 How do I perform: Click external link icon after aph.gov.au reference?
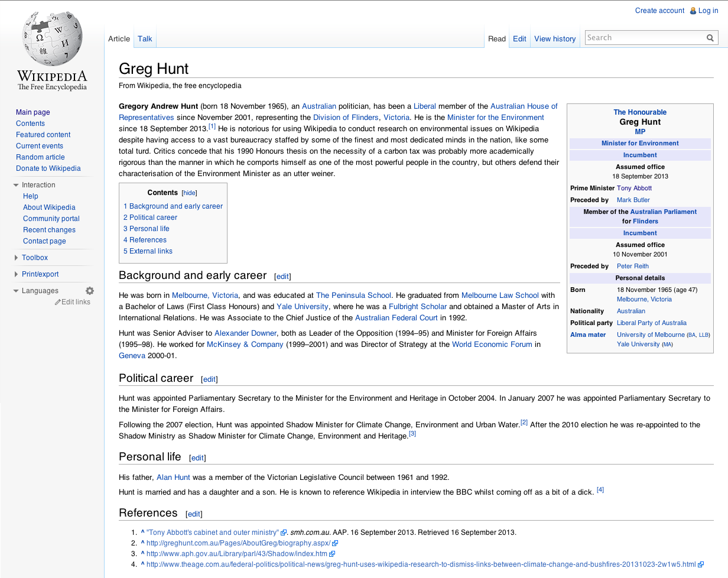click(x=332, y=554)
